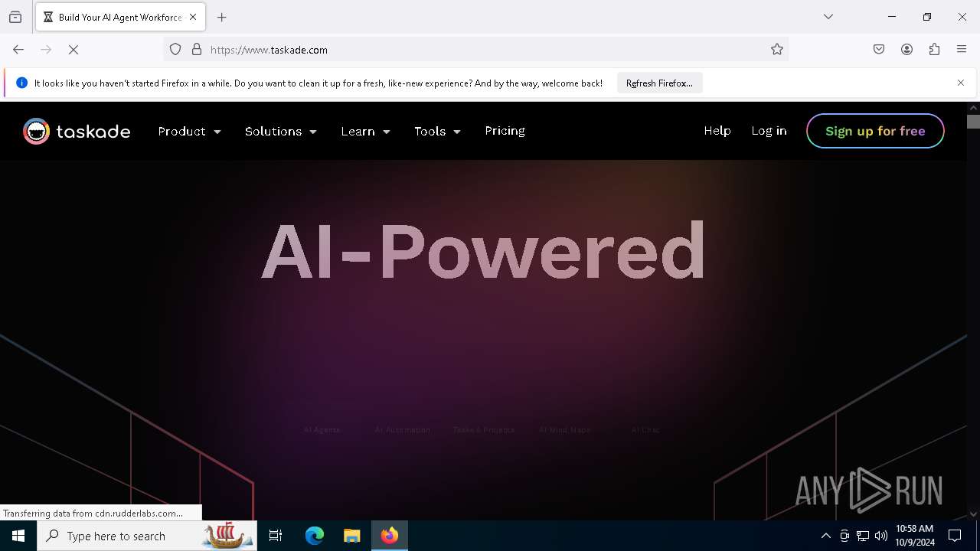Open the Windows notification center
This screenshot has width=980, height=551.
955,536
